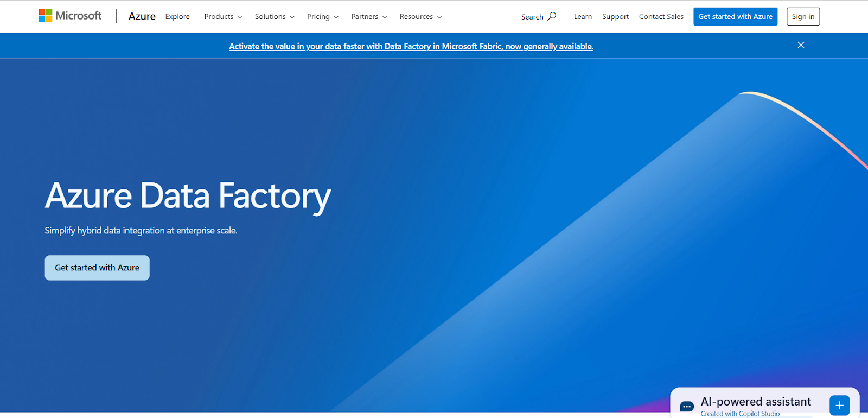Image resolution: width=868 pixels, height=418 pixels.
Task: Dismiss the blue announcement banner
Action: click(801, 45)
